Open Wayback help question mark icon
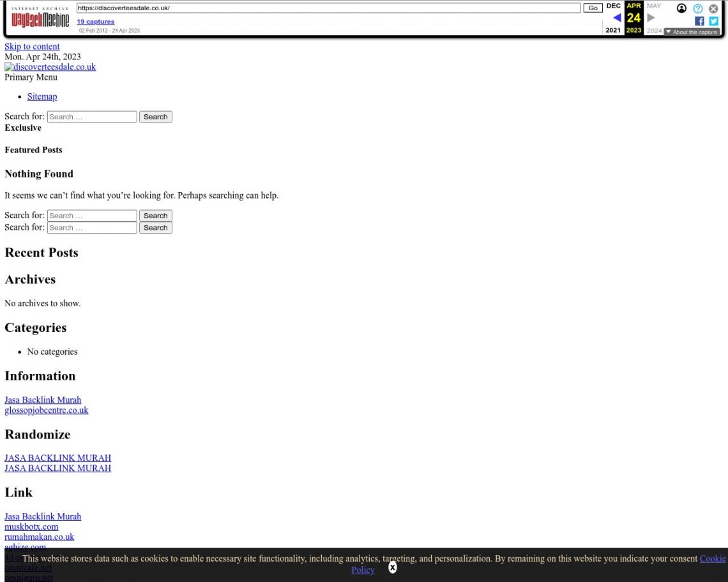The image size is (728, 582). coord(697,8)
